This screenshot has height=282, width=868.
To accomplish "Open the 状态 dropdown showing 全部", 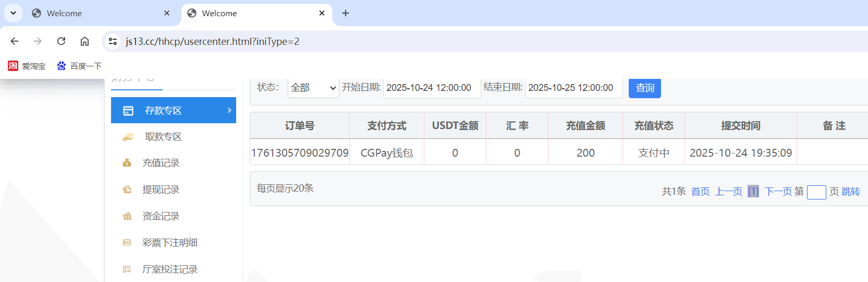I will pyautogui.click(x=313, y=88).
